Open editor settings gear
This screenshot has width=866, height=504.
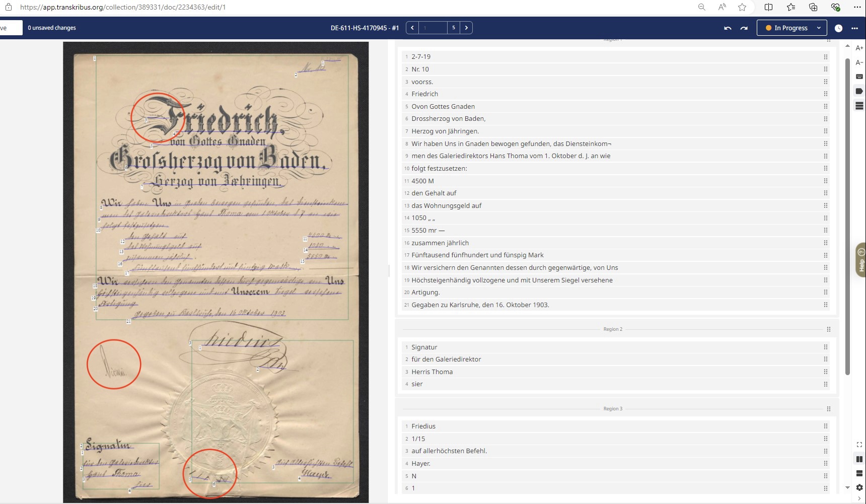coord(859,487)
